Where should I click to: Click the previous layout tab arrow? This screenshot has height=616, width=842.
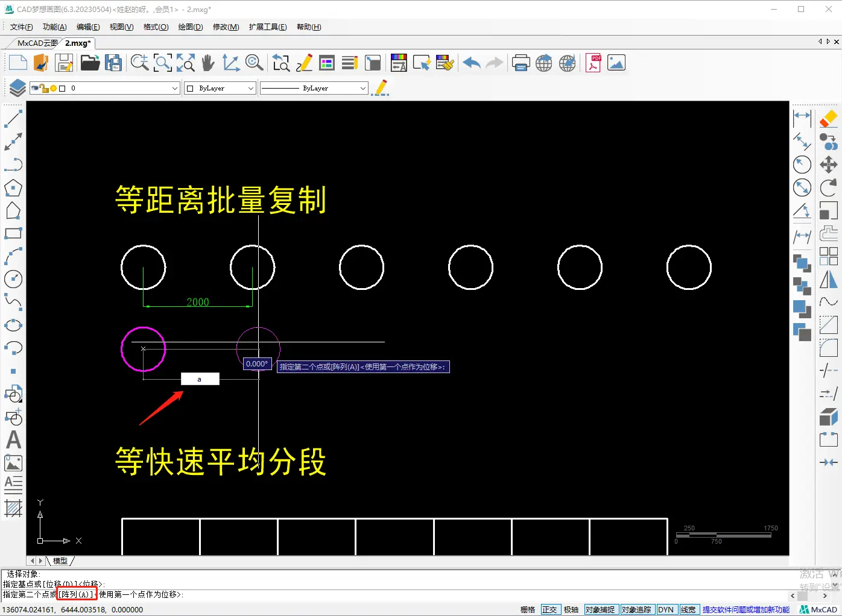click(x=33, y=561)
